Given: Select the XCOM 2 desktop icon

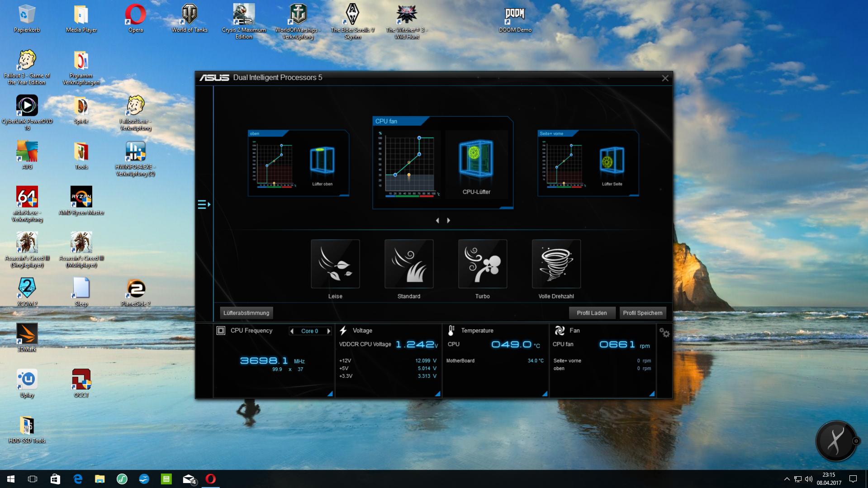Looking at the screenshot, I should (27, 292).
